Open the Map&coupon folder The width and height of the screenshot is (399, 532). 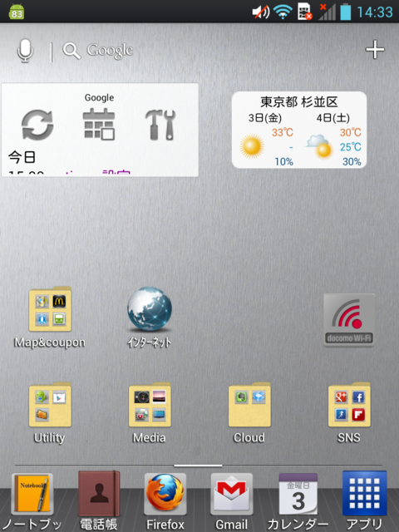tap(50, 318)
